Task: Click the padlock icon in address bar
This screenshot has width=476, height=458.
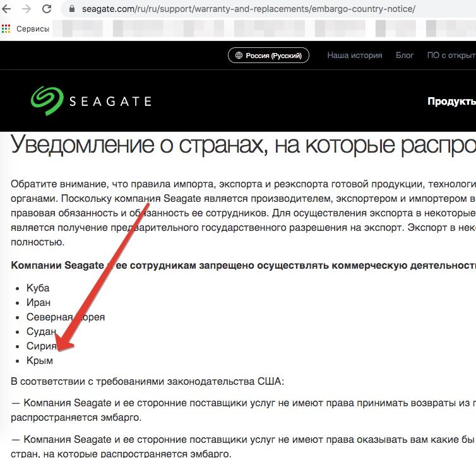Action: 72,9
